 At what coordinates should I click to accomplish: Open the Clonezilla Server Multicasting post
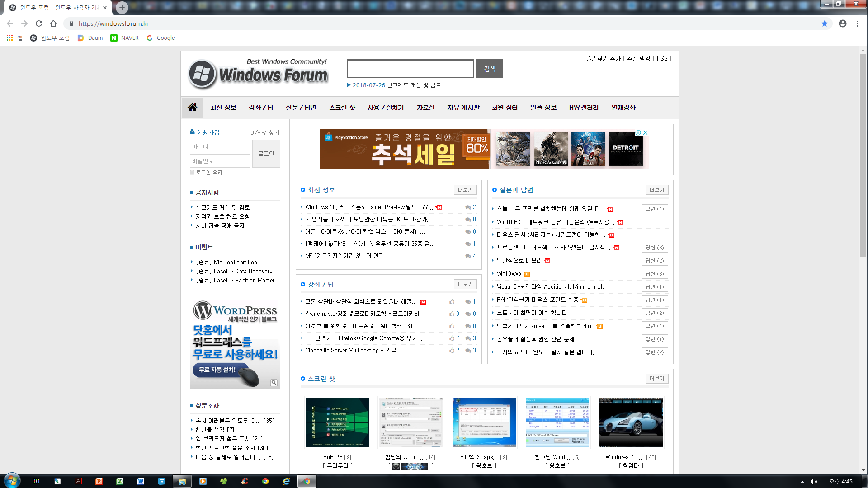pyautogui.click(x=350, y=350)
